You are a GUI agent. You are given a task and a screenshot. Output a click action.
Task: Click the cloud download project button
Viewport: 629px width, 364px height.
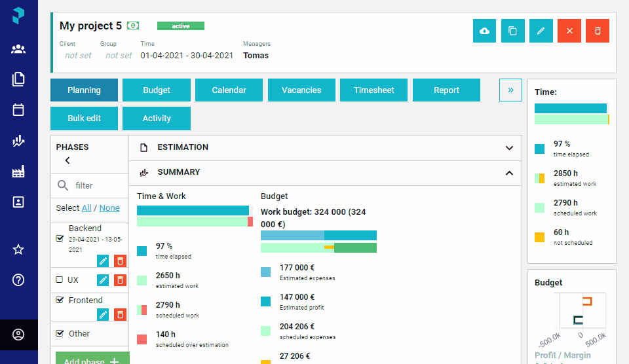(485, 31)
